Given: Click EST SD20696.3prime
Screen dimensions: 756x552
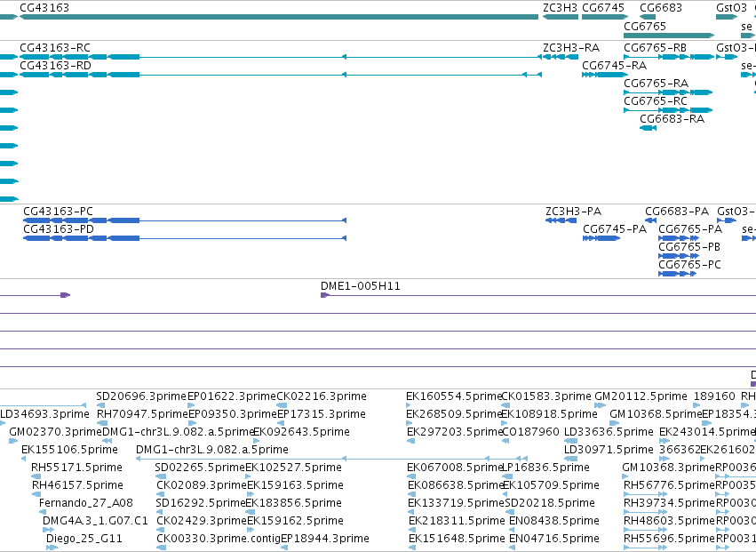Looking at the screenshot, I should (x=141, y=396).
